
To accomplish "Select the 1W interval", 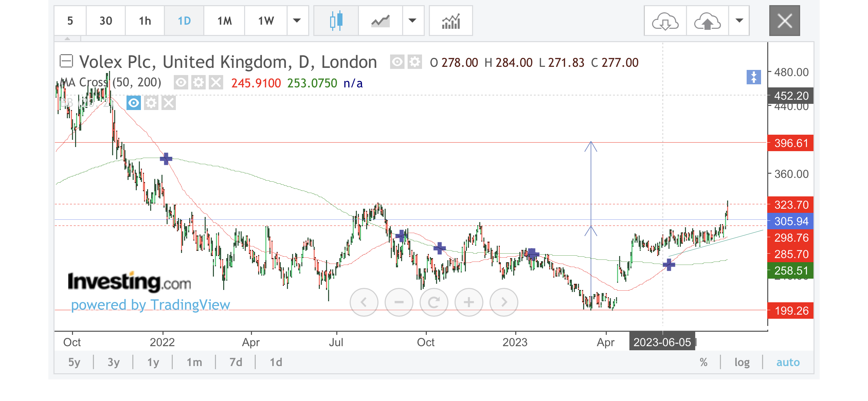I will 266,21.
